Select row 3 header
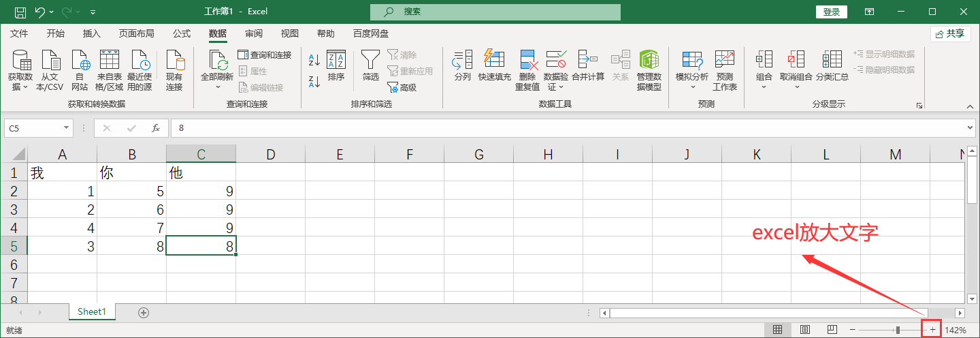 tap(14, 209)
